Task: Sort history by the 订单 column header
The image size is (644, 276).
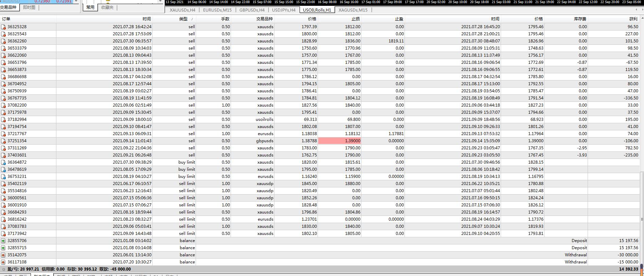Action: (28, 19)
